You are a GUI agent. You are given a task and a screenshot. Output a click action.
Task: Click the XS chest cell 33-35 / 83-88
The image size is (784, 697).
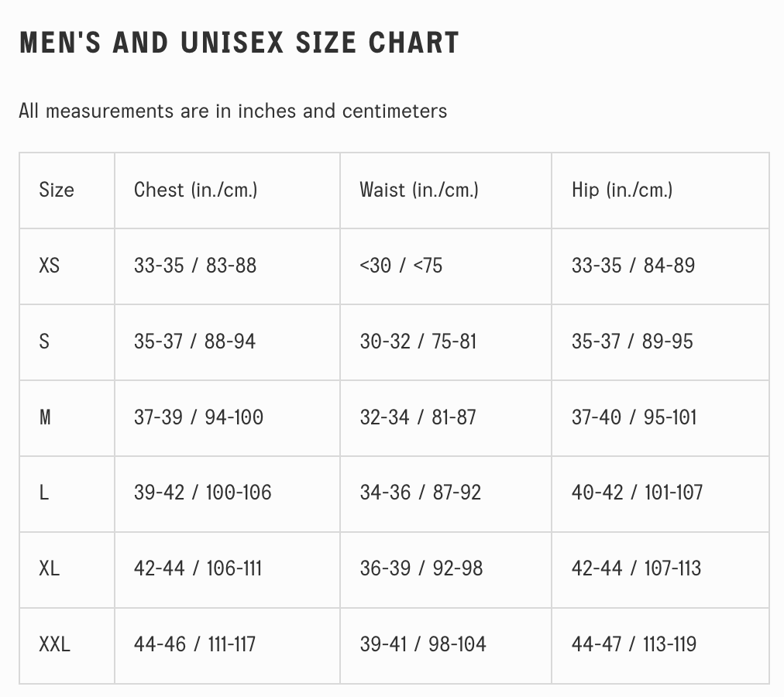(x=194, y=266)
